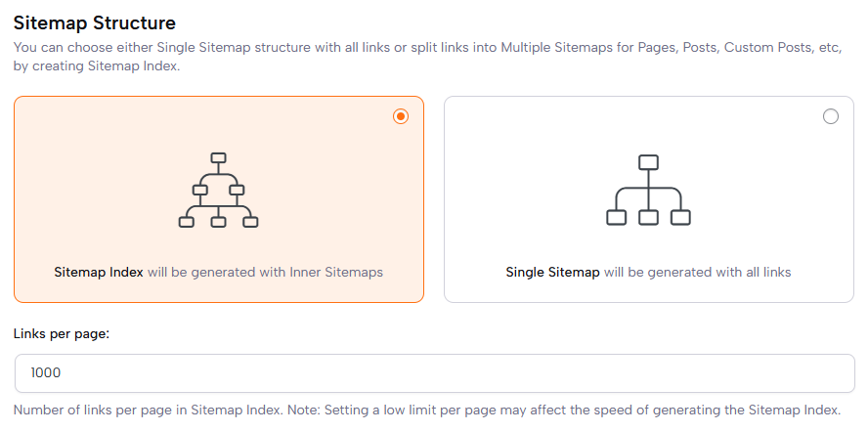The height and width of the screenshot is (432, 868).
Task: Click the "Single Sitemap will be generated" caption
Action: 648,272
